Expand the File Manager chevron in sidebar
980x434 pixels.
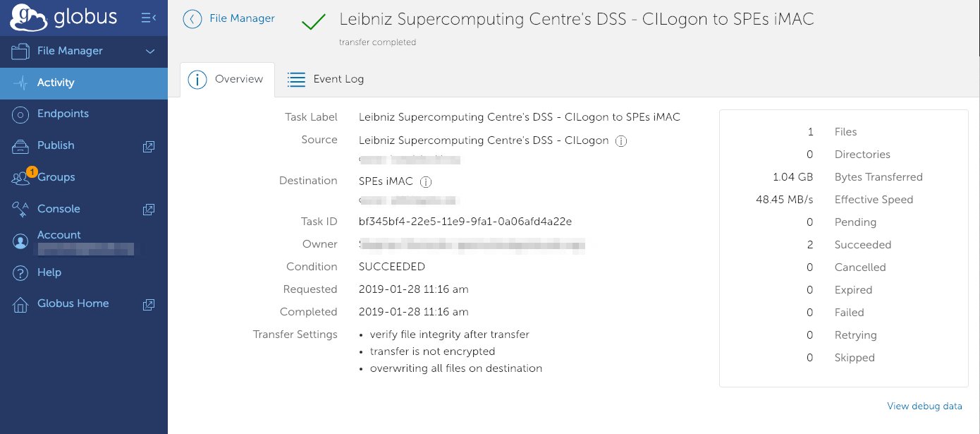(x=149, y=52)
